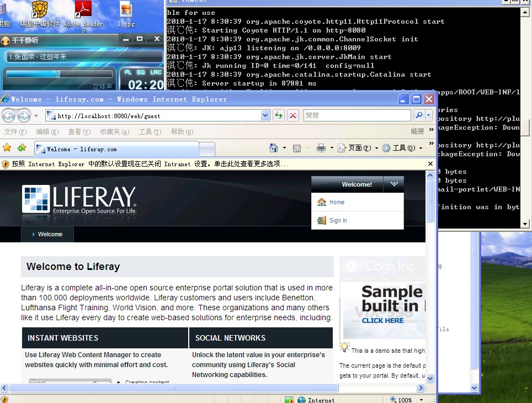Click the red Stop loading icon
Screen dimensions: 532x403
(x=293, y=115)
